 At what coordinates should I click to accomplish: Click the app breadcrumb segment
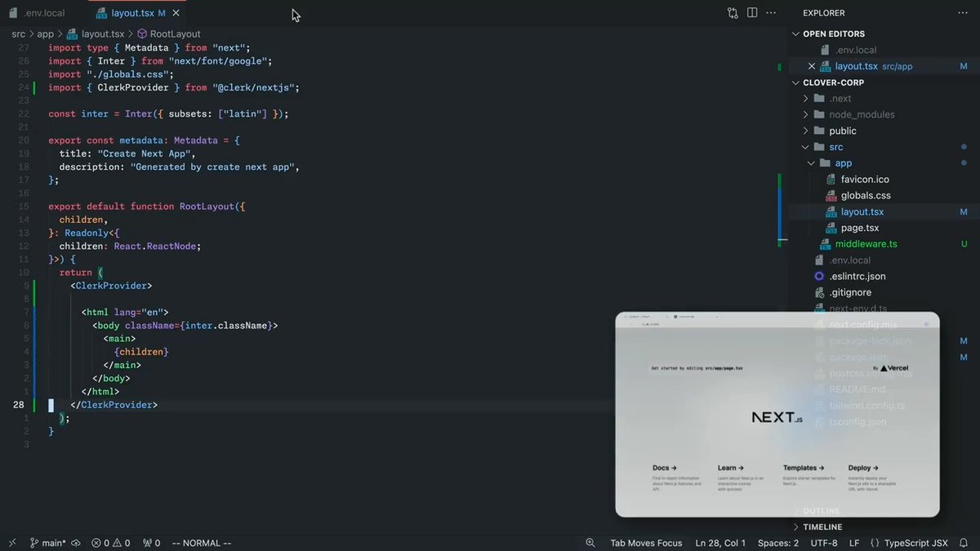pos(45,34)
